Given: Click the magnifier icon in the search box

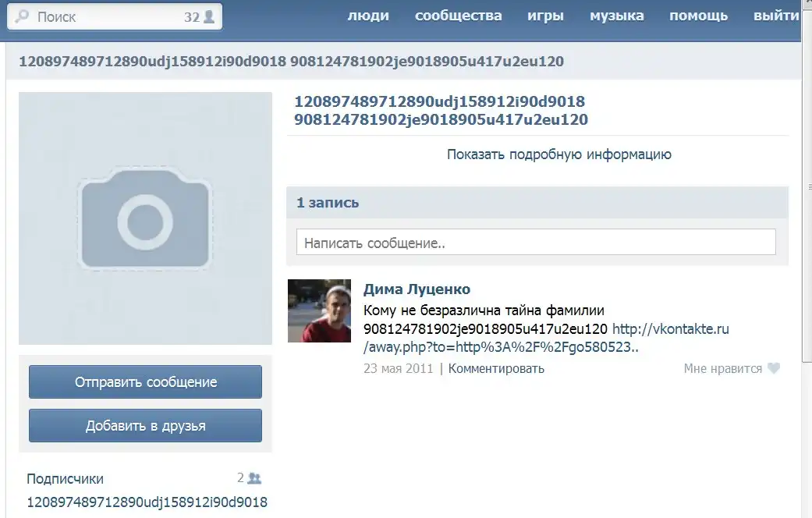Looking at the screenshot, I should [23, 16].
